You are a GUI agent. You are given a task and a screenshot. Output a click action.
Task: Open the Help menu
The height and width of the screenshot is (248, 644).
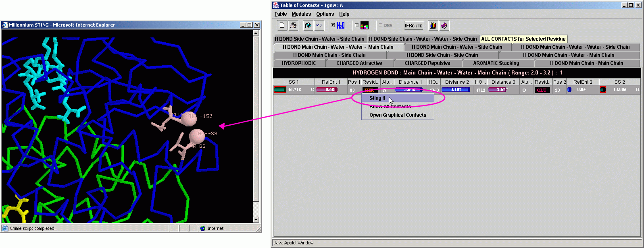344,14
